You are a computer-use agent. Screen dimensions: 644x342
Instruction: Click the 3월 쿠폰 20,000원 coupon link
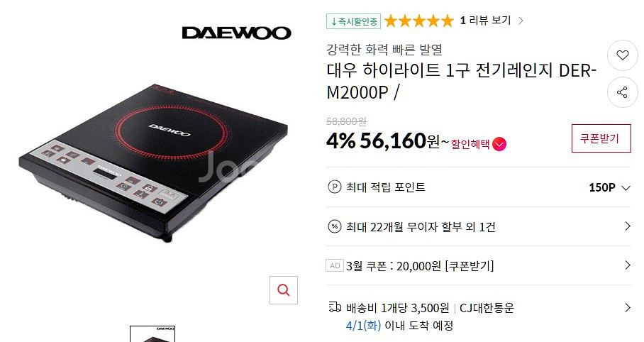point(420,266)
